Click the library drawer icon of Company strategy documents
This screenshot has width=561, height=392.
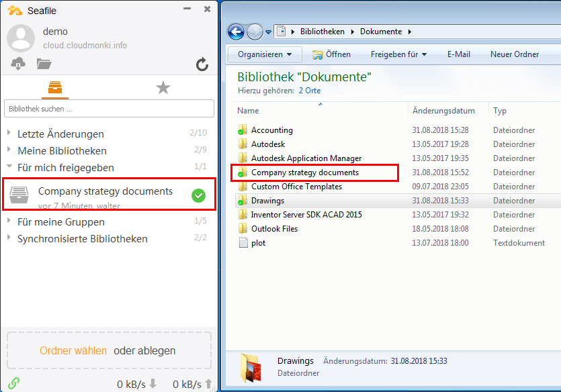[x=19, y=195]
